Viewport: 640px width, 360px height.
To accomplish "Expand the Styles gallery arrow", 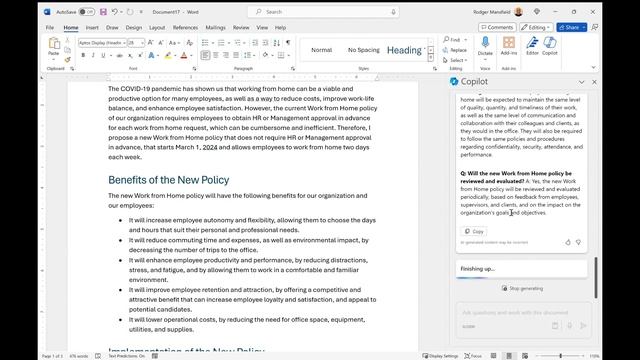I will (431, 58).
